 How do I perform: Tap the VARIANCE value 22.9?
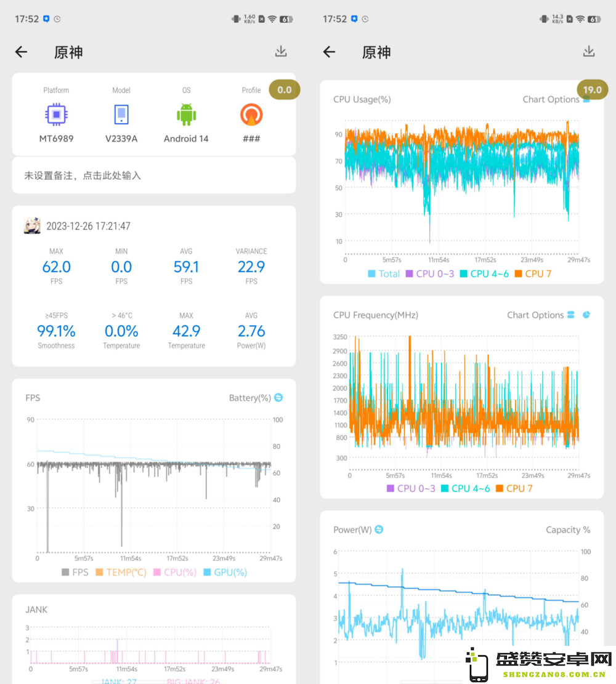click(x=251, y=267)
